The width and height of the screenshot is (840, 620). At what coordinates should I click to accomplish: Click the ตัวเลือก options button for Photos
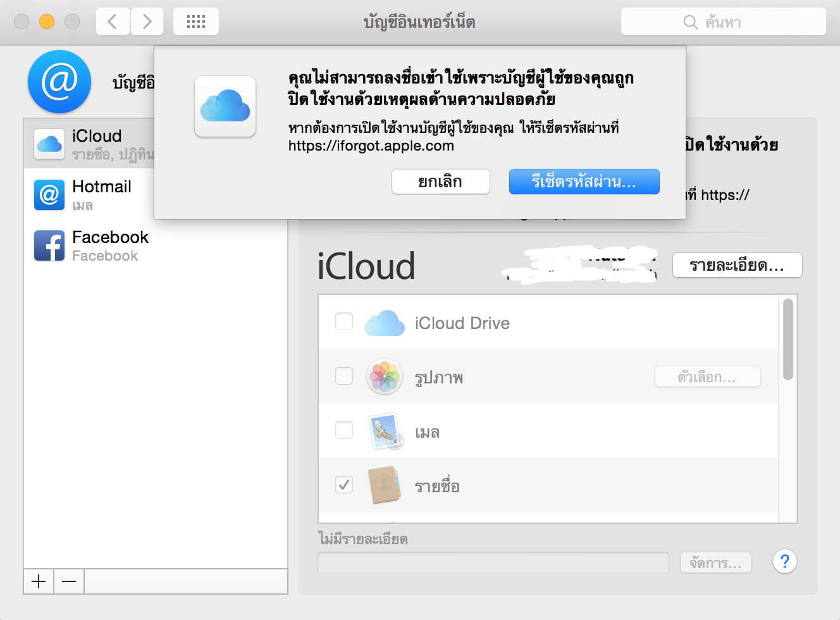tap(707, 377)
